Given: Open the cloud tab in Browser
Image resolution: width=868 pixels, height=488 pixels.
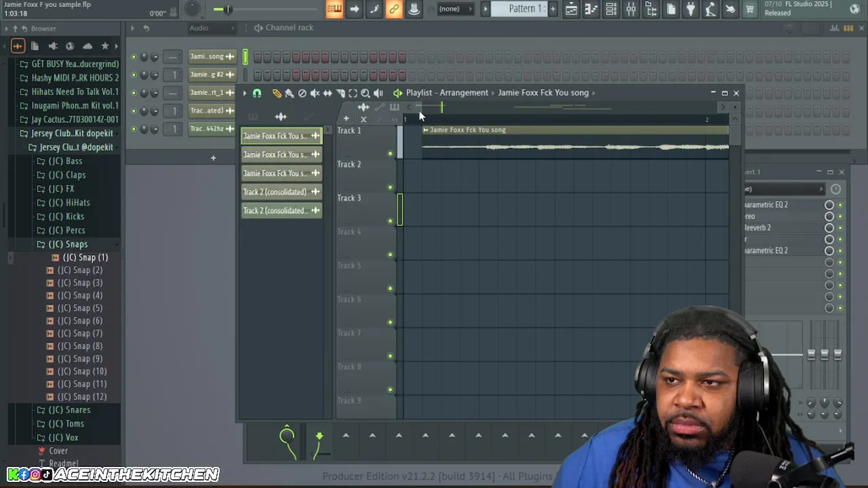Looking at the screenshot, I should [87, 46].
